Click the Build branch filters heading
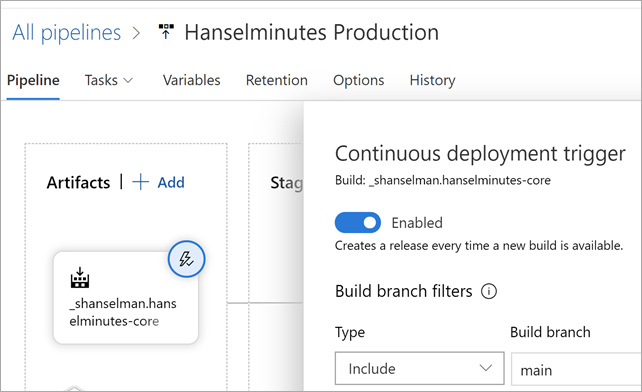This screenshot has height=392, width=642. [404, 291]
